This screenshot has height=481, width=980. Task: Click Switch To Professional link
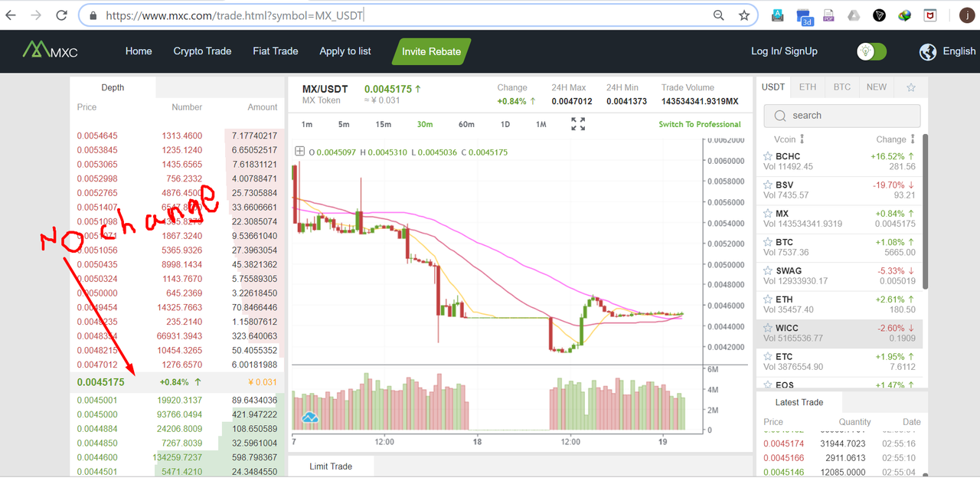(x=700, y=124)
